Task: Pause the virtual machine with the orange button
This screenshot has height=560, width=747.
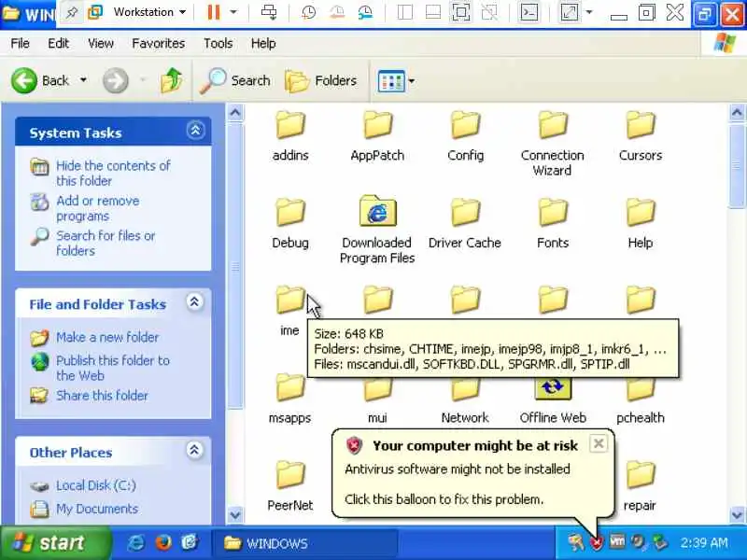Action: [x=214, y=12]
